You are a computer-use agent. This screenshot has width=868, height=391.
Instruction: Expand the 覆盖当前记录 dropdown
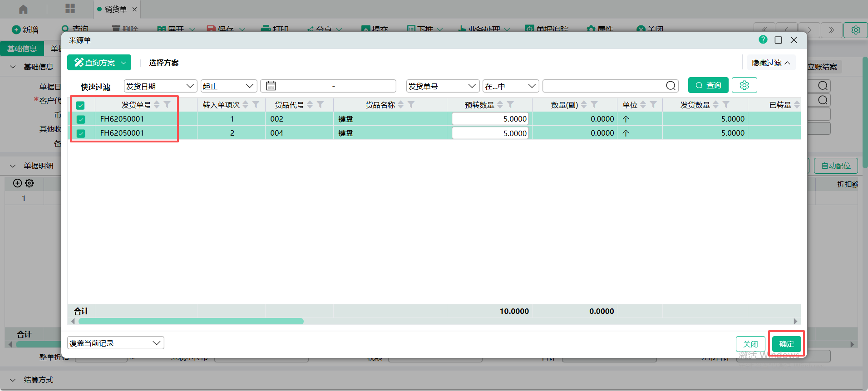click(x=115, y=343)
